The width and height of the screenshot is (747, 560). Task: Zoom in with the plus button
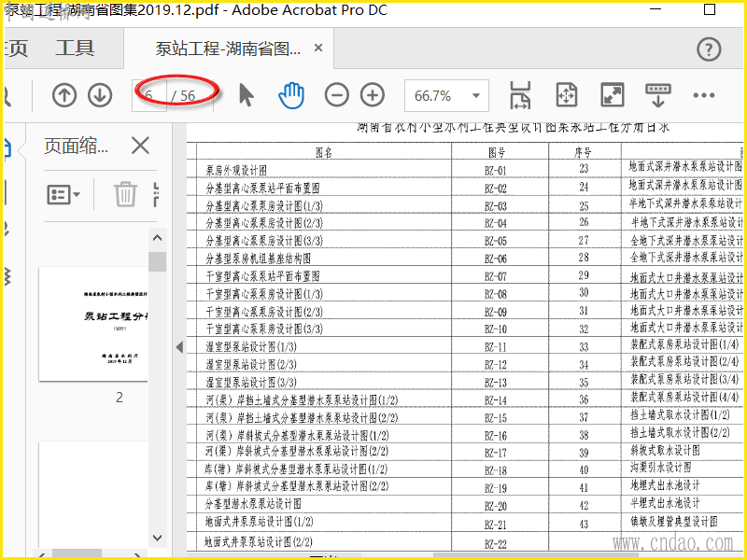(x=373, y=95)
